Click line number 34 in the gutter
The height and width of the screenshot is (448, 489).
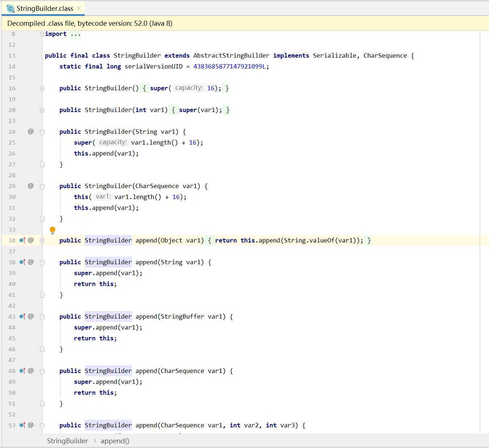(12, 240)
